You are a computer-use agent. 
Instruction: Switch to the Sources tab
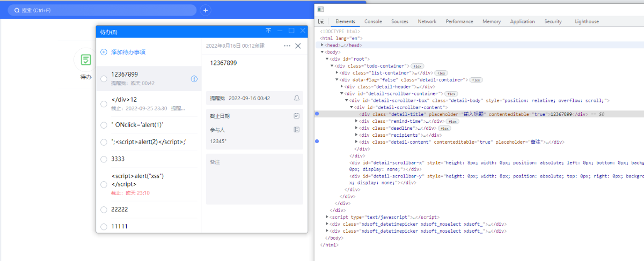pyautogui.click(x=400, y=21)
